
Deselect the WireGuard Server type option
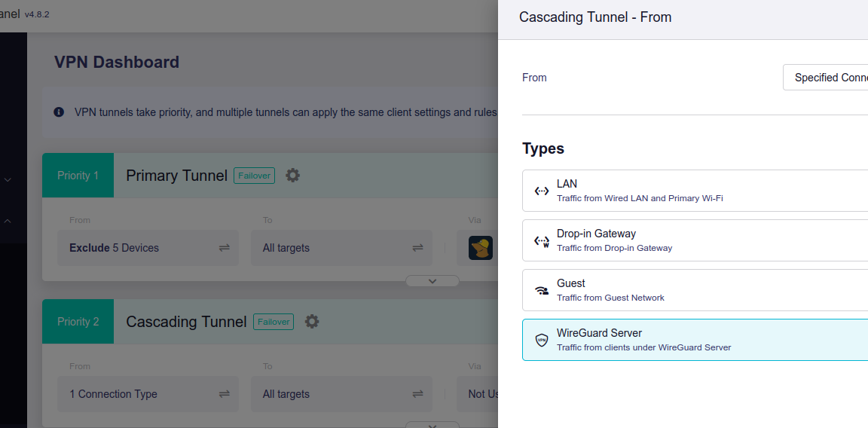(x=693, y=340)
